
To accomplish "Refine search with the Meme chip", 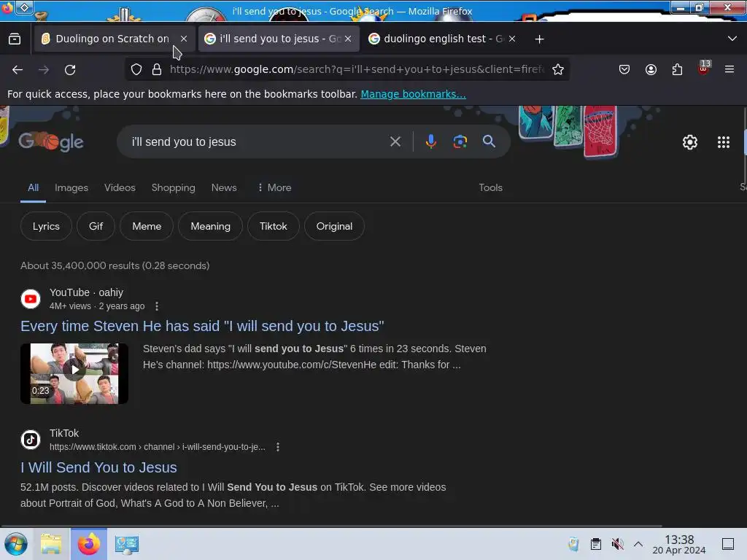I will tap(147, 226).
